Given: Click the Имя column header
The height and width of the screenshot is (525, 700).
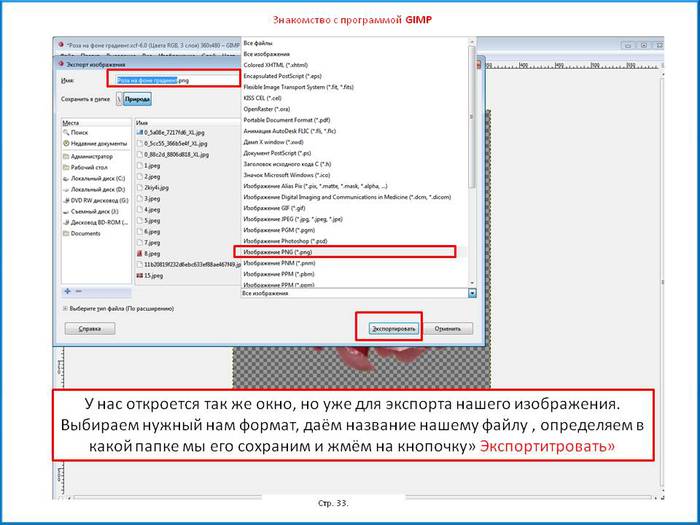Looking at the screenshot, I should click(x=188, y=123).
